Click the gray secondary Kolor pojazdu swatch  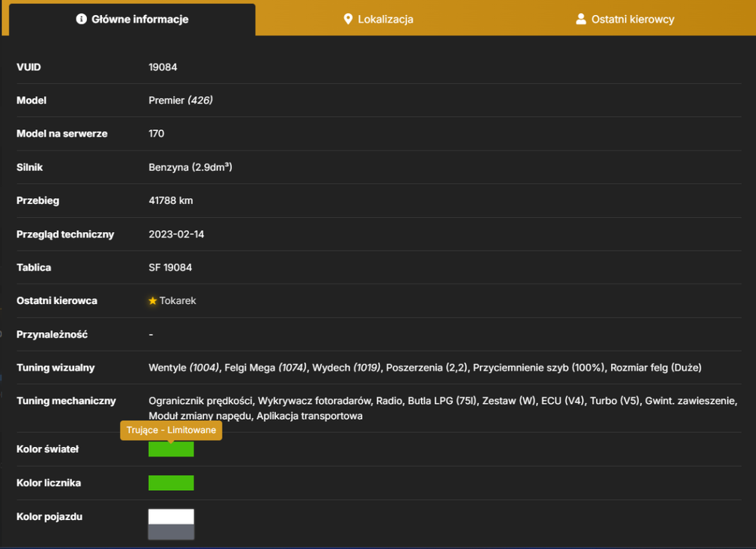(x=171, y=532)
